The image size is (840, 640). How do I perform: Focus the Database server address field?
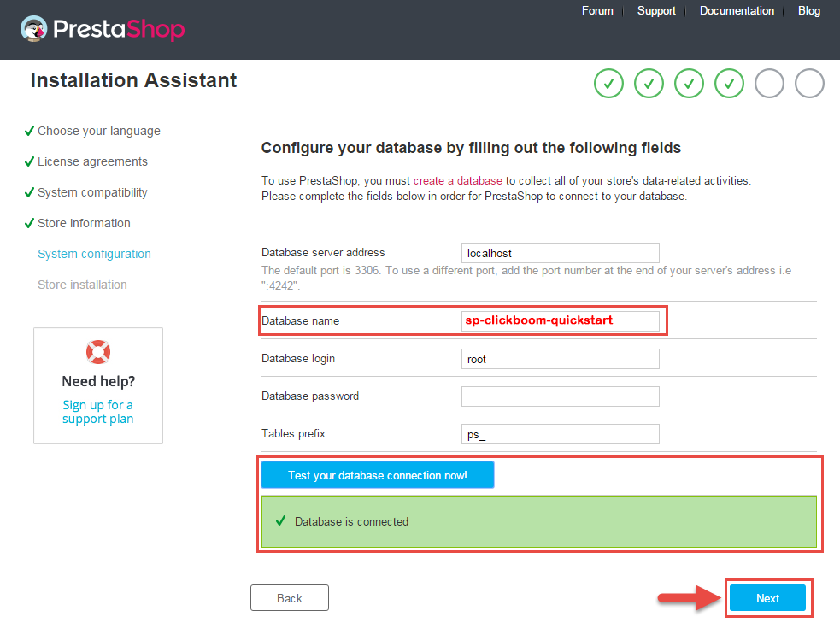561,253
